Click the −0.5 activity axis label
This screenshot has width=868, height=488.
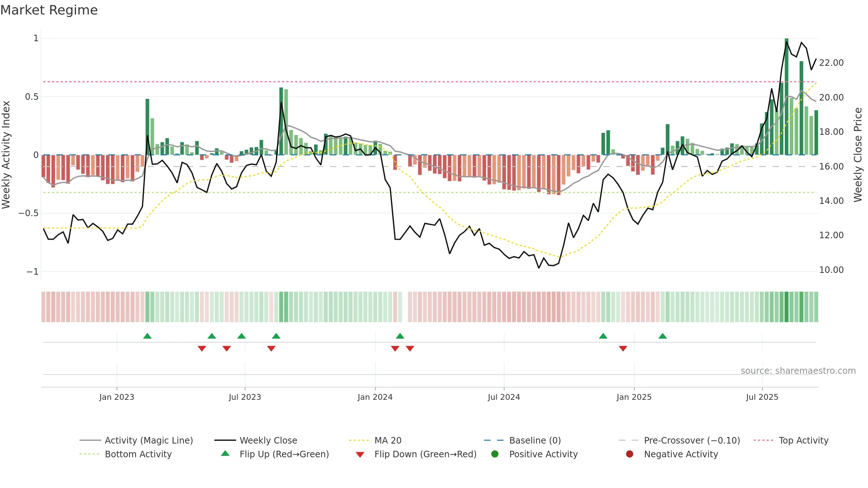tap(29, 213)
